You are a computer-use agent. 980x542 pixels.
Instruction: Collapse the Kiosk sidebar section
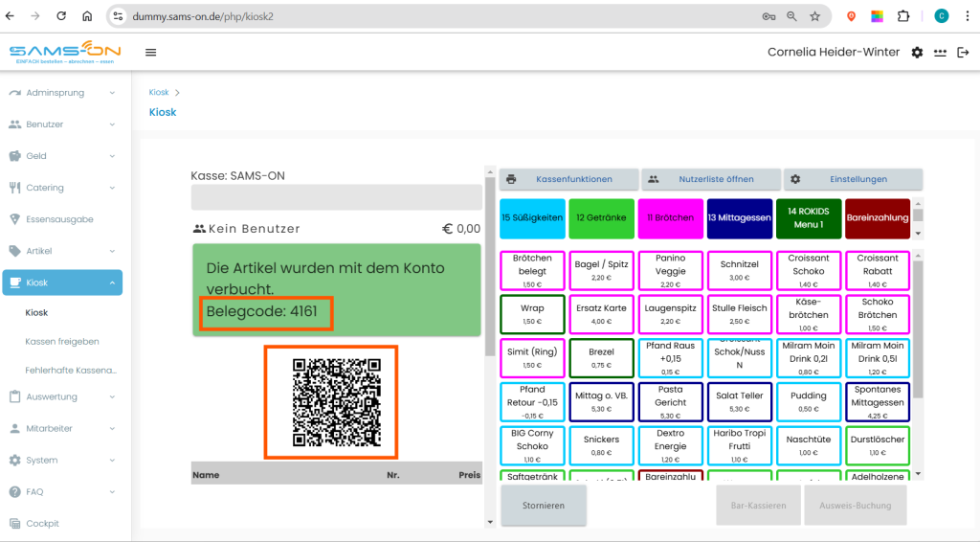[62, 282]
